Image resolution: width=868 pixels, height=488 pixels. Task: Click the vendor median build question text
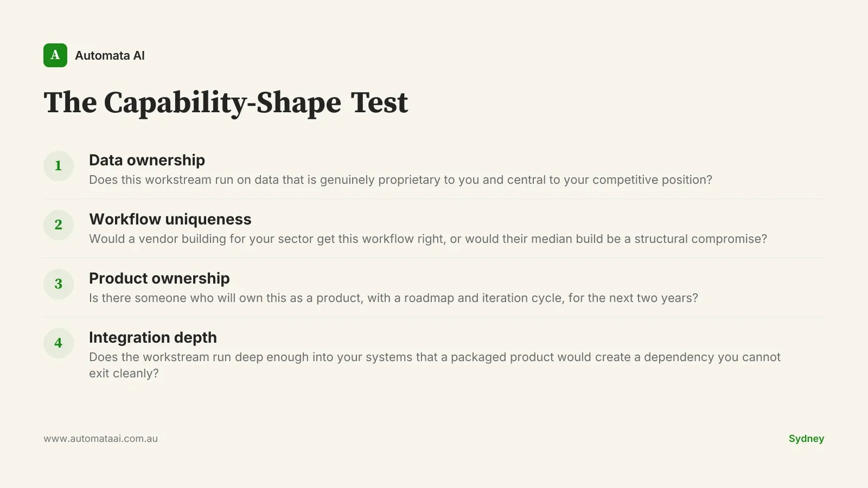tap(428, 239)
